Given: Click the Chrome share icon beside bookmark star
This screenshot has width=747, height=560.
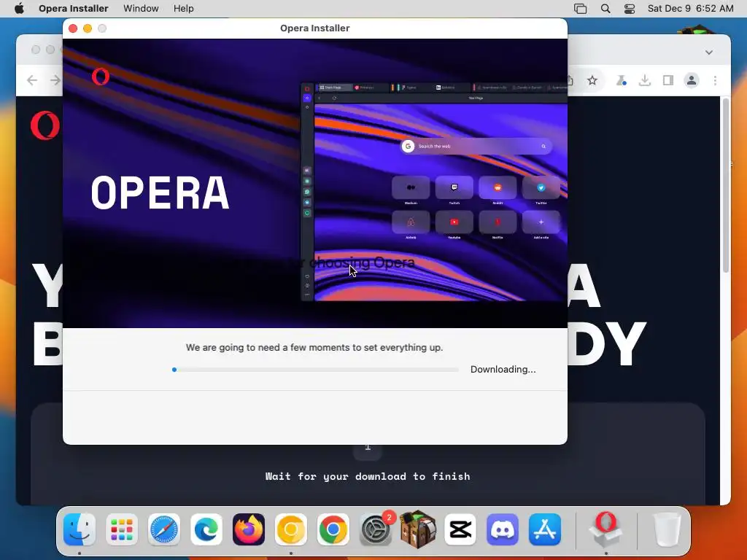Looking at the screenshot, I should [x=570, y=80].
